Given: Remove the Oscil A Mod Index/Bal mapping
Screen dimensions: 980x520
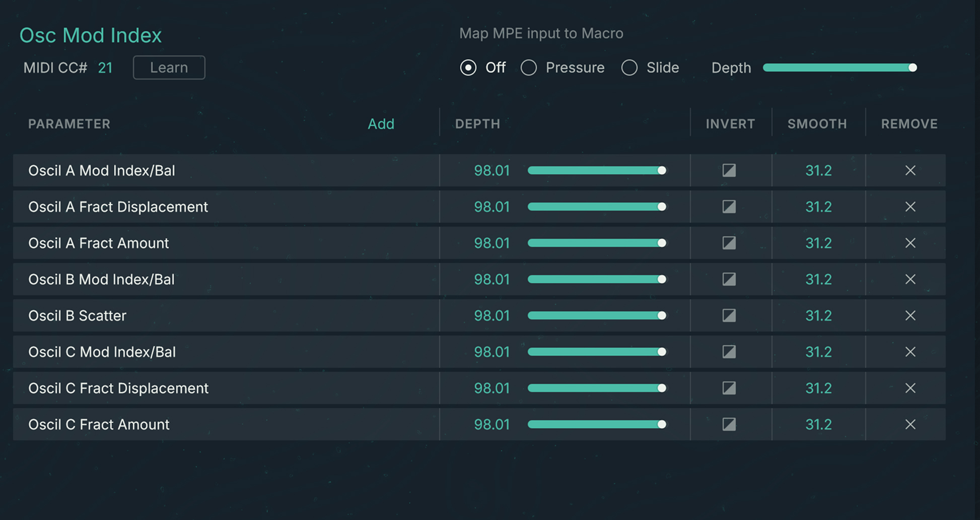Looking at the screenshot, I should (x=910, y=170).
